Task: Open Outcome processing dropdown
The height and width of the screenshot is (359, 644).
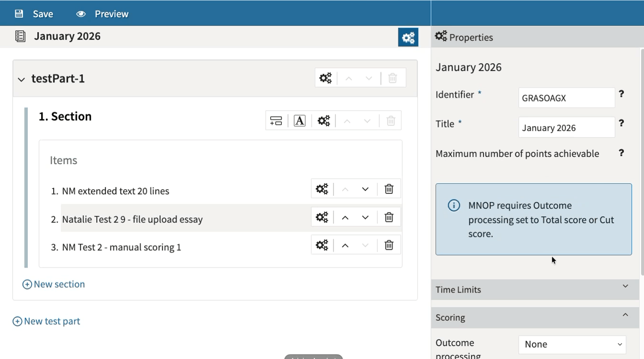Action: coord(572,344)
